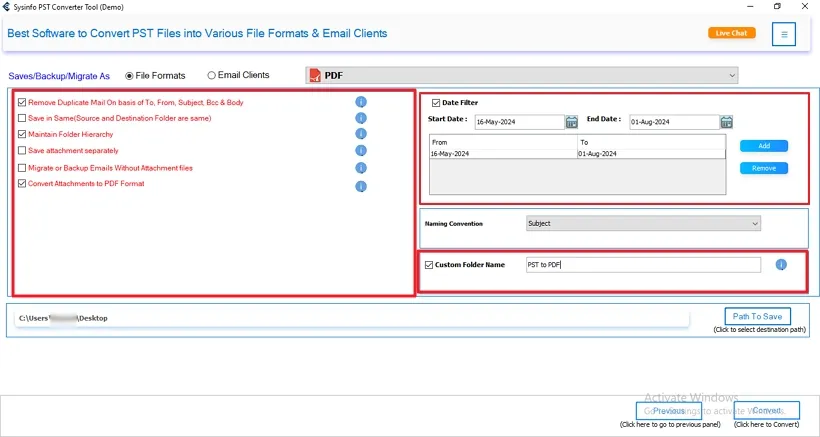Viewport: 820px width, 437px height.
Task: Click info icon next to Custom Folder Name
Action: tap(781, 265)
